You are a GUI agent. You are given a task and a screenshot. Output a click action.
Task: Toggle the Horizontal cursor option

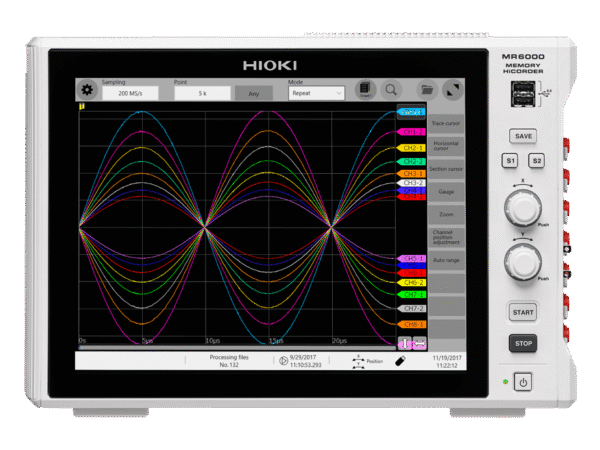[x=446, y=146]
